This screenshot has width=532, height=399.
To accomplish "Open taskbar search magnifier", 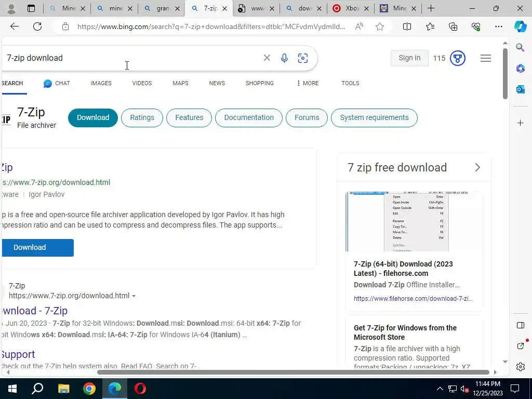I will (37, 389).
